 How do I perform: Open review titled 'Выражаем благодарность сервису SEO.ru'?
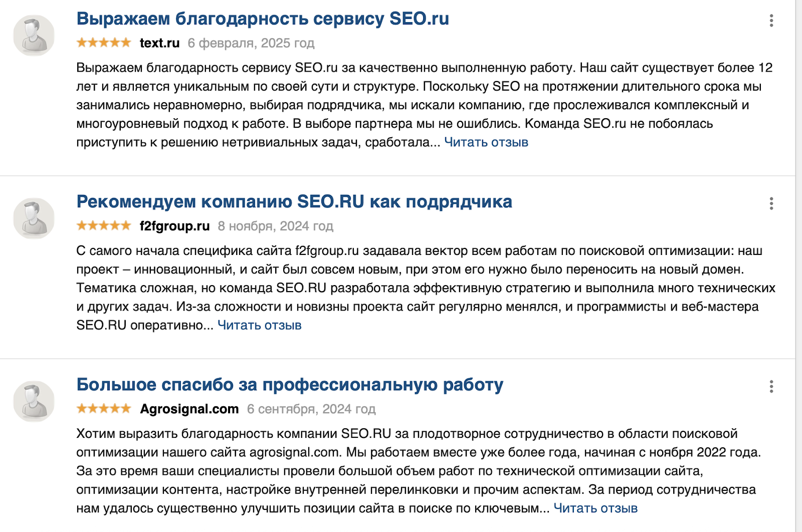tap(263, 19)
